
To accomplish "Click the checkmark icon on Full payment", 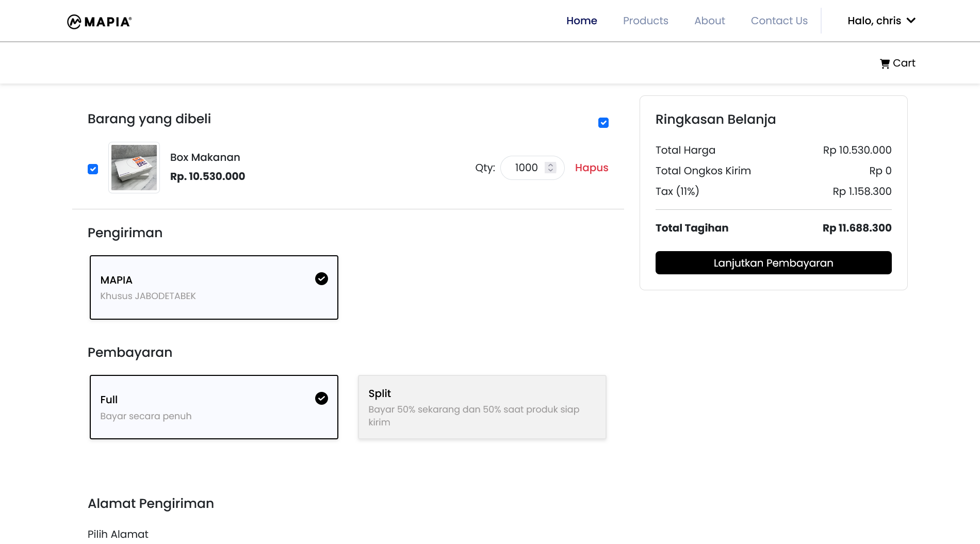I will [x=321, y=399].
